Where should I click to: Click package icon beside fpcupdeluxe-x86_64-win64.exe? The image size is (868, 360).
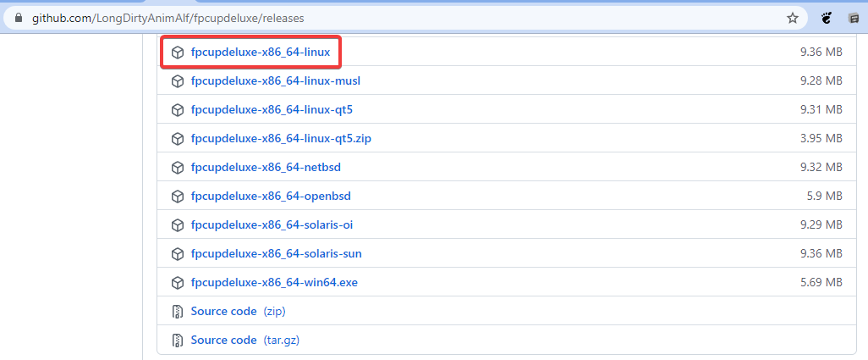click(178, 283)
